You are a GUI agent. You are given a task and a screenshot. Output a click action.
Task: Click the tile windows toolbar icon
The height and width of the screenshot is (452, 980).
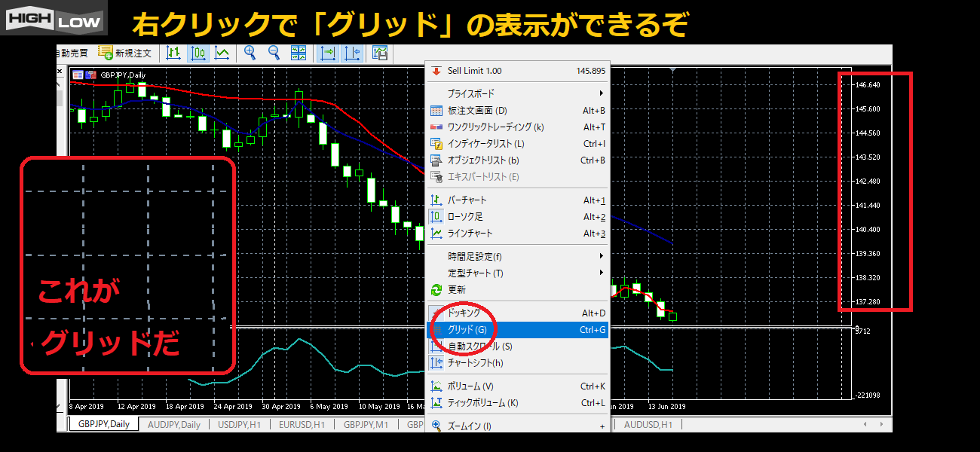coord(299,53)
